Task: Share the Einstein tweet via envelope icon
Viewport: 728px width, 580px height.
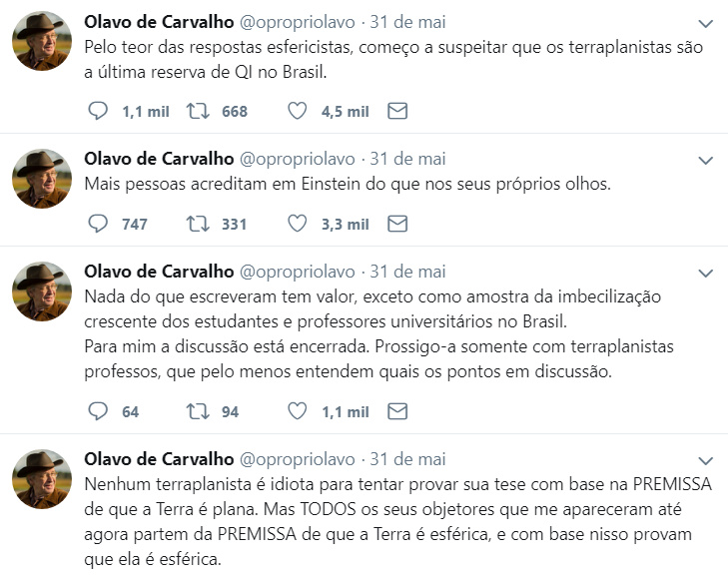Action: (396, 224)
